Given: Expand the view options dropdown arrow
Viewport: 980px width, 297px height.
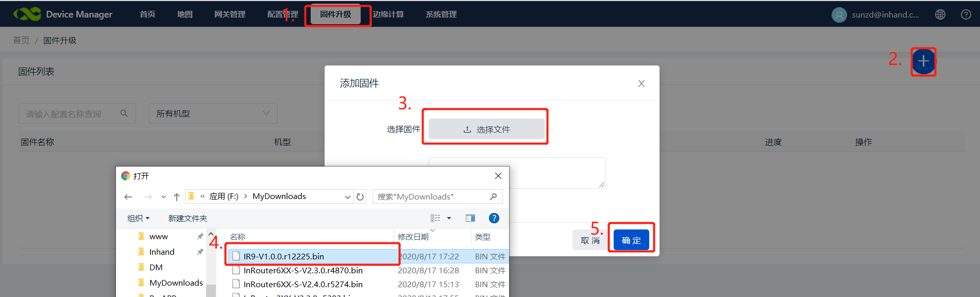Looking at the screenshot, I should pos(449,218).
